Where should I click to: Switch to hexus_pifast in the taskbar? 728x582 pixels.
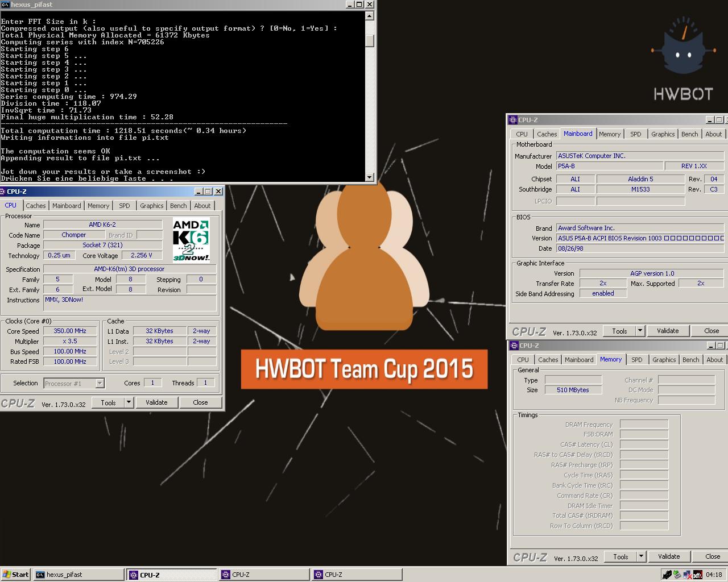click(x=78, y=575)
